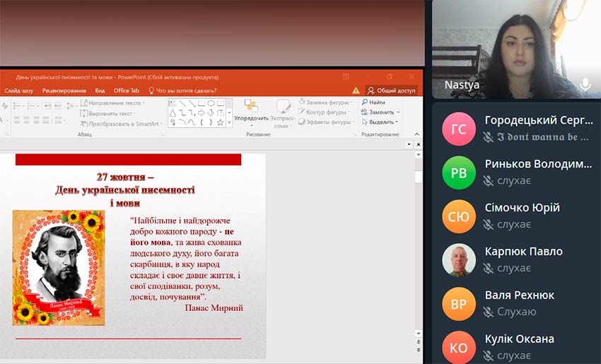The width and height of the screenshot is (601, 364).
Task: Click Nastya's microphone icon
Action: [585, 85]
